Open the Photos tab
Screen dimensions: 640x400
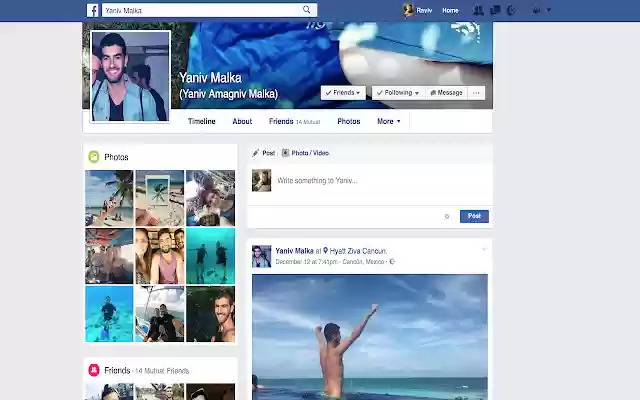(349, 121)
